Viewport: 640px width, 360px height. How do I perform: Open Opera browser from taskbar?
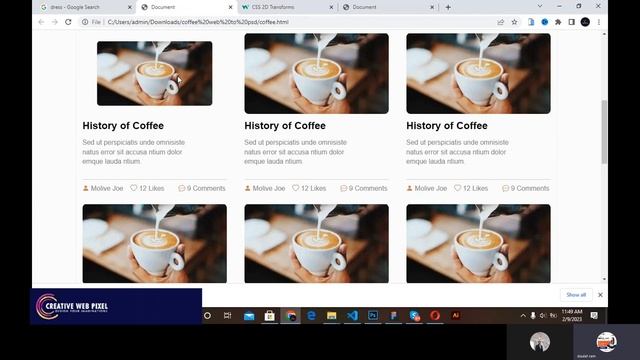click(x=435, y=316)
